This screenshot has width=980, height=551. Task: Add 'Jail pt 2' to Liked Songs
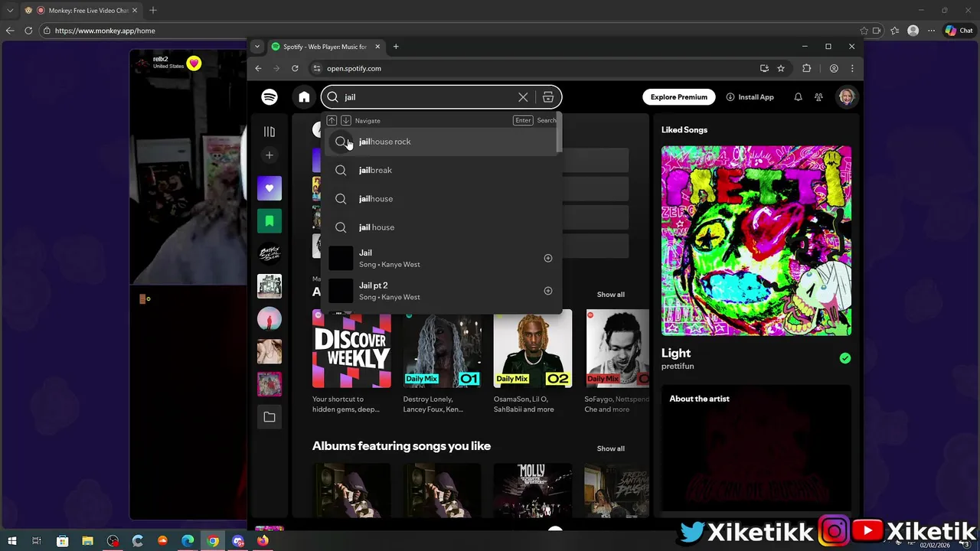(x=547, y=291)
